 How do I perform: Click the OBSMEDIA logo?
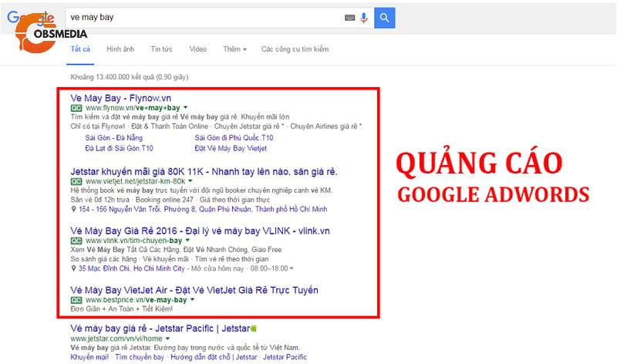click(x=50, y=35)
